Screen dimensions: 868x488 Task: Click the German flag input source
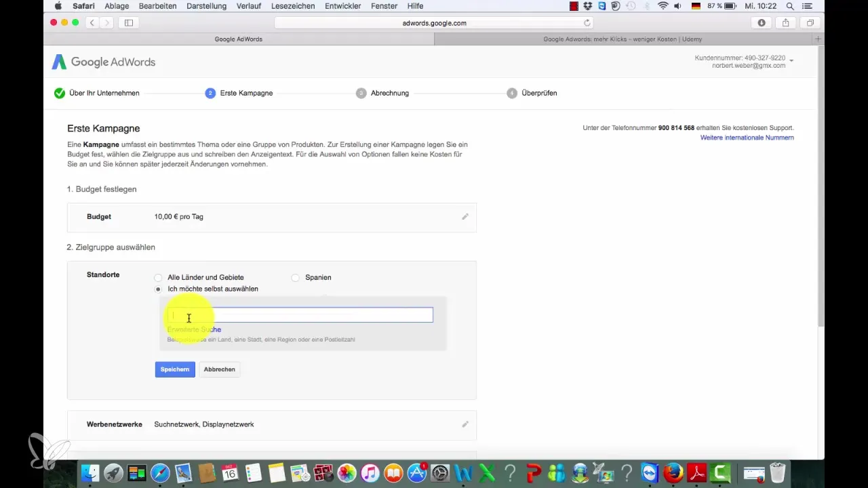coord(696,6)
